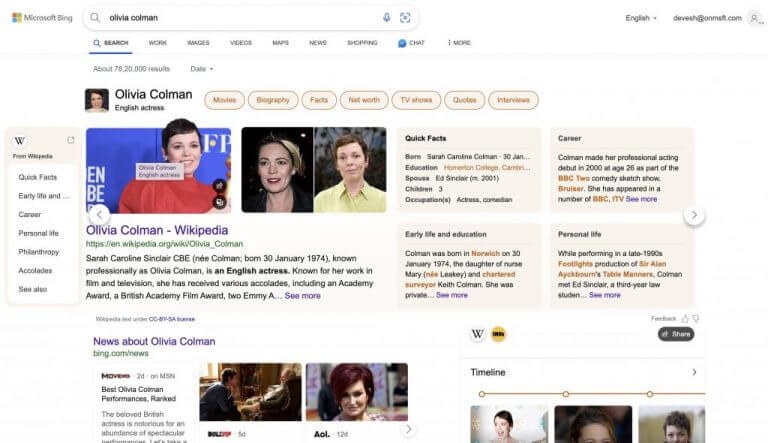Image resolution: width=768 pixels, height=443 pixels.
Task: Click the Net worth chip
Action: (364, 100)
